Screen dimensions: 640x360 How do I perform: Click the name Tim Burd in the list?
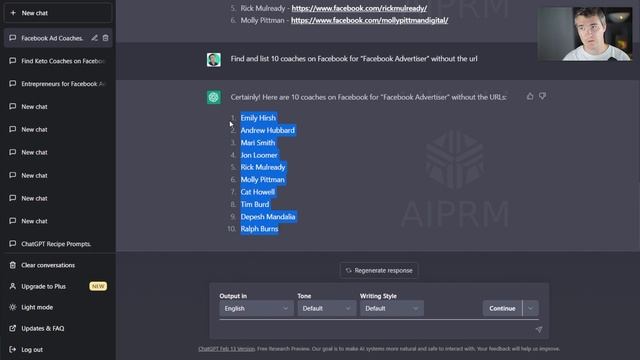pyautogui.click(x=255, y=204)
